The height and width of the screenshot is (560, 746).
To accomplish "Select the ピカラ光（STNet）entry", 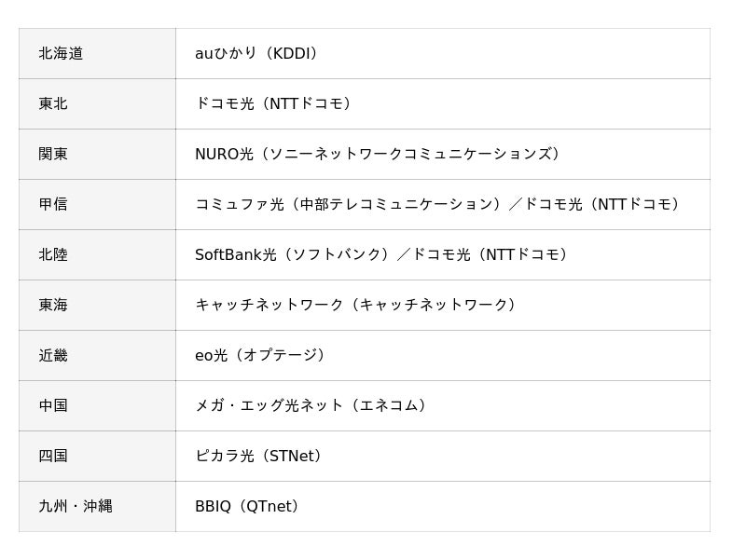I will (258, 457).
